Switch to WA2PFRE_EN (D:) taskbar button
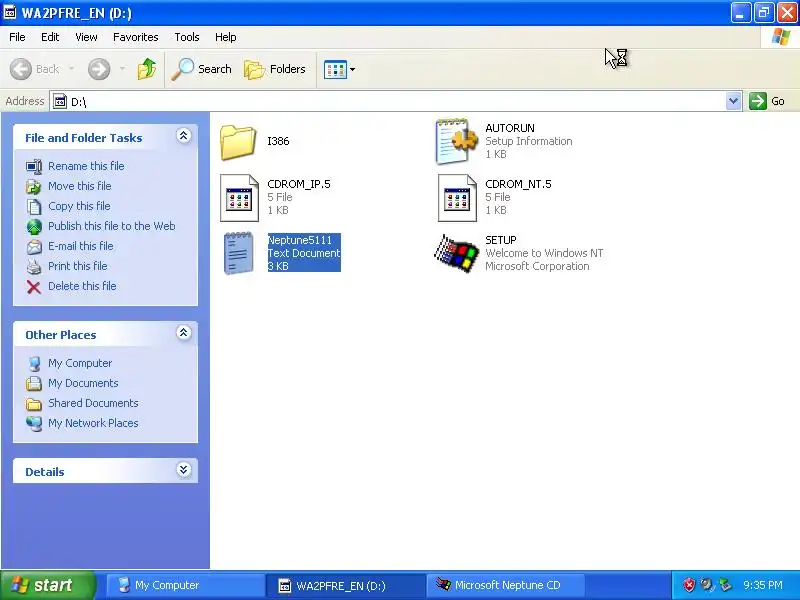Screen dimensions: 800x600 345,585
